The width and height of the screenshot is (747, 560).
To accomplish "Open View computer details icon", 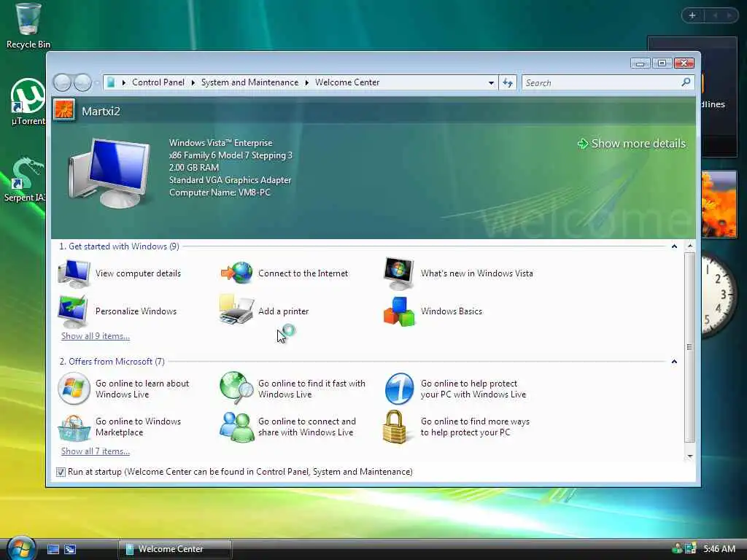I will [x=74, y=273].
